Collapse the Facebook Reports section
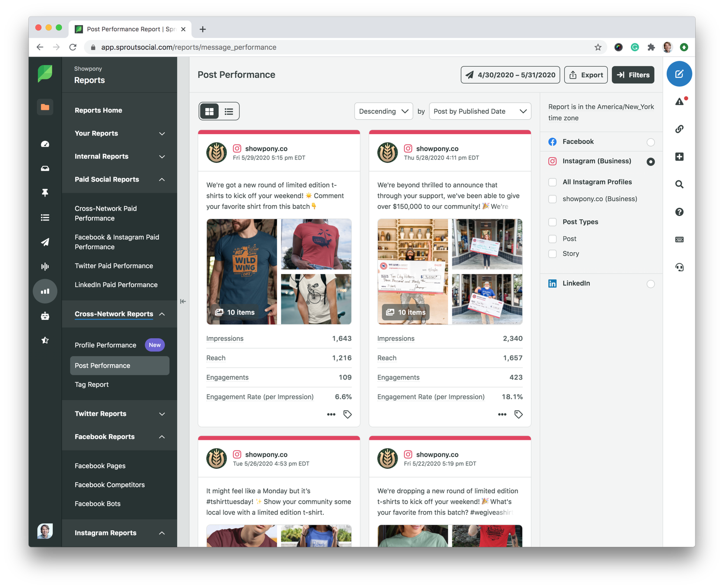 coord(119,437)
